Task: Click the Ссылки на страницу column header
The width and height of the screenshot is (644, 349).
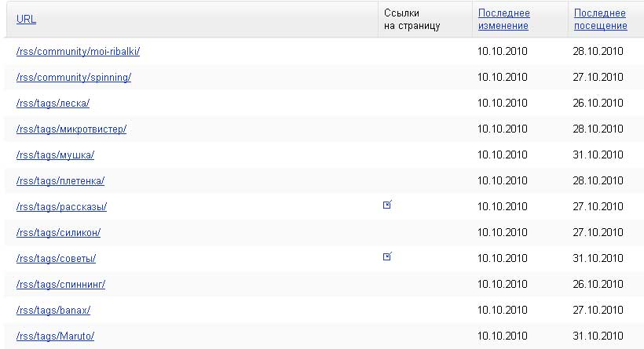Action: tap(412, 20)
